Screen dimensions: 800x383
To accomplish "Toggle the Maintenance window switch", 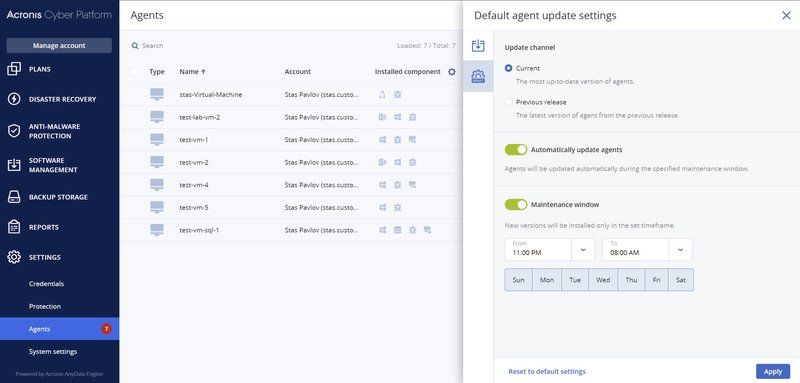I will tap(516, 205).
